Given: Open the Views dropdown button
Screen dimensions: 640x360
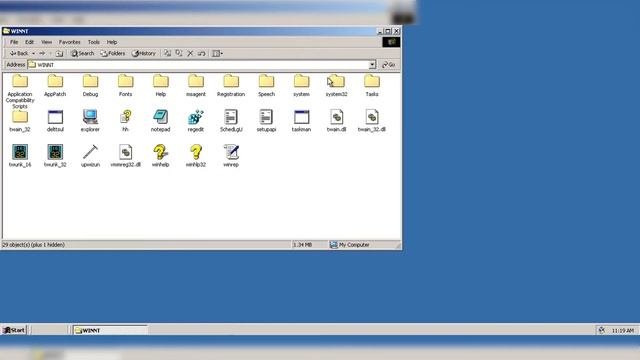Looking at the screenshot, I should point(218,53).
